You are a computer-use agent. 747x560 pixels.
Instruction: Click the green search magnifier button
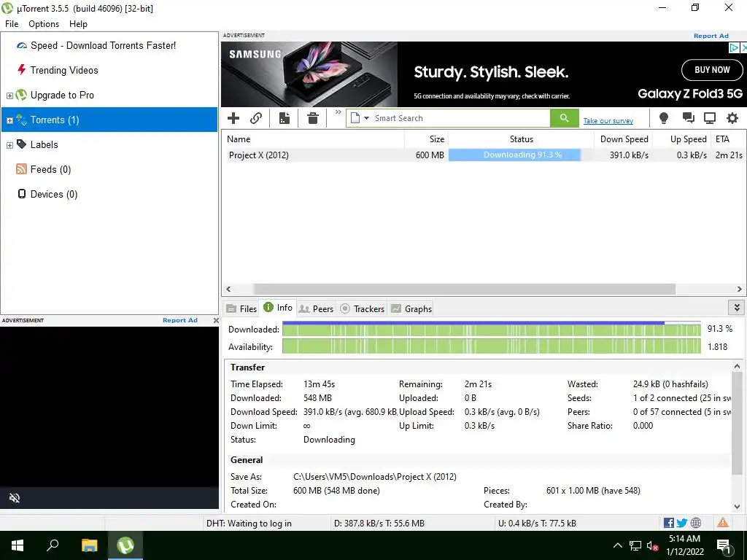coord(564,118)
